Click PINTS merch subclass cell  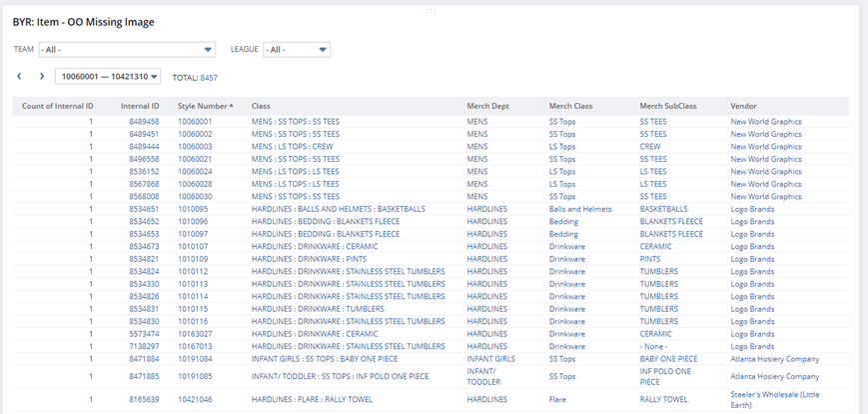coord(650,259)
